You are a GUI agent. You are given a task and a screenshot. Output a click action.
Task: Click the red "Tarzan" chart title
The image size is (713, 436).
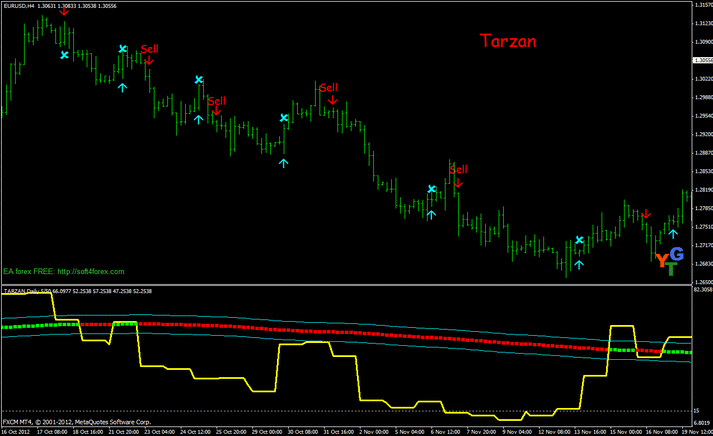point(508,41)
